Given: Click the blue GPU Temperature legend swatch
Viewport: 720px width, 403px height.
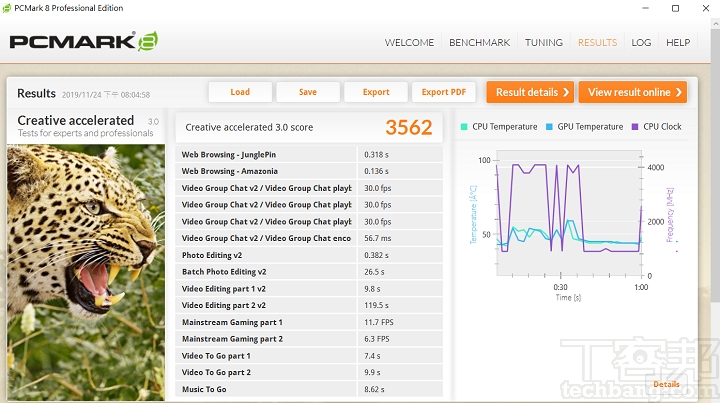Looking at the screenshot, I should pos(550,127).
